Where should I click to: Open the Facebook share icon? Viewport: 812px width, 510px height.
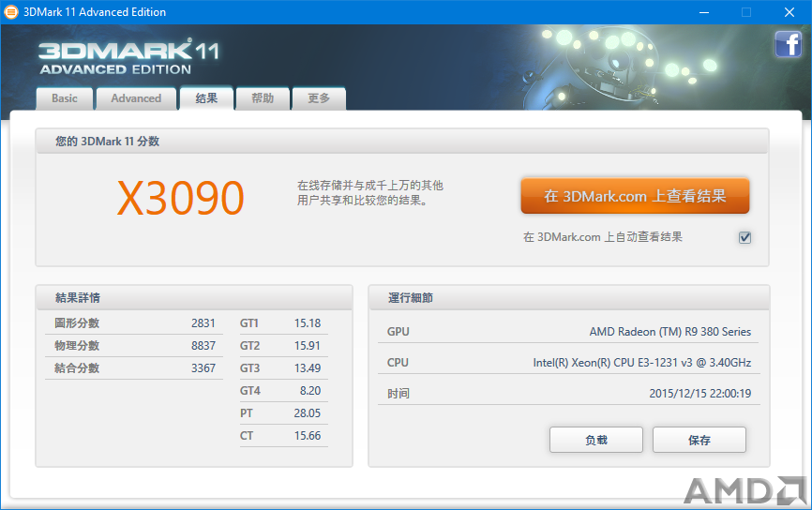tap(788, 44)
